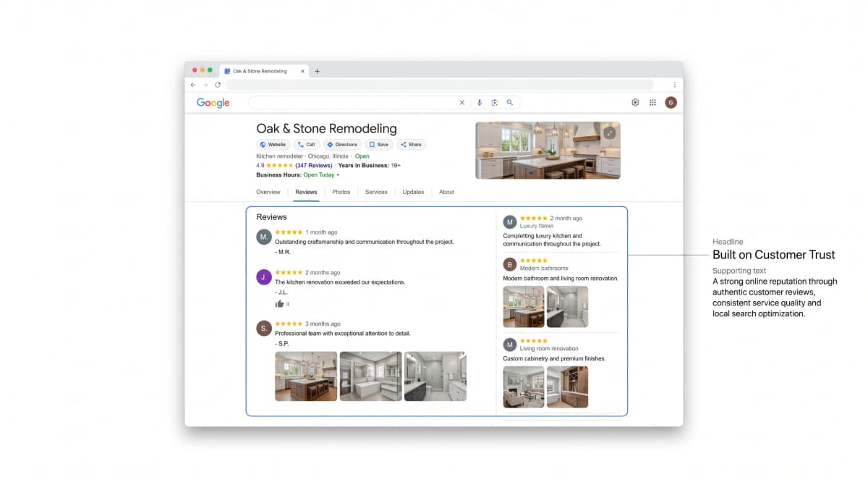
Task: Open the (347 Reviews) link
Action: click(x=313, y=166)
